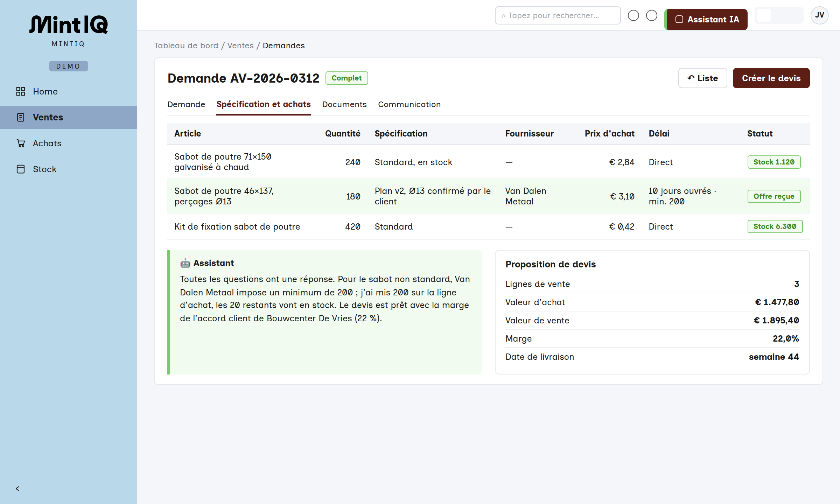Click the Achats shopping cart icon
The height and width of the screenshot is (504, 840).
[21, 143]
